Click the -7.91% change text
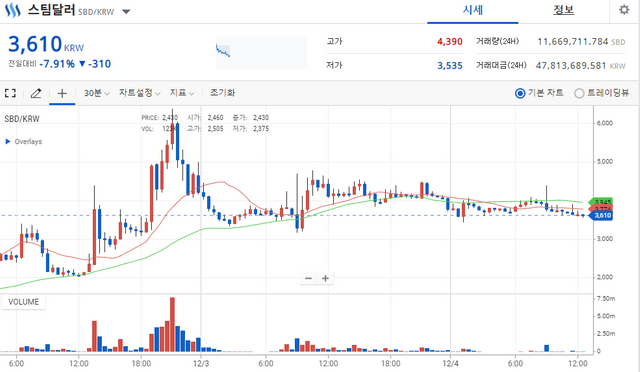 pos(57,64)
